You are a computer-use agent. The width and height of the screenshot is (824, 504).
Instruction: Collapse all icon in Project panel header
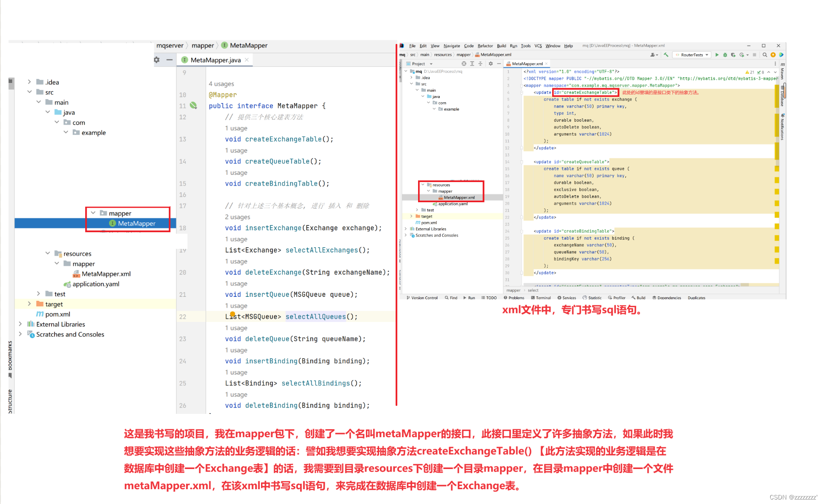coord(480,64)
